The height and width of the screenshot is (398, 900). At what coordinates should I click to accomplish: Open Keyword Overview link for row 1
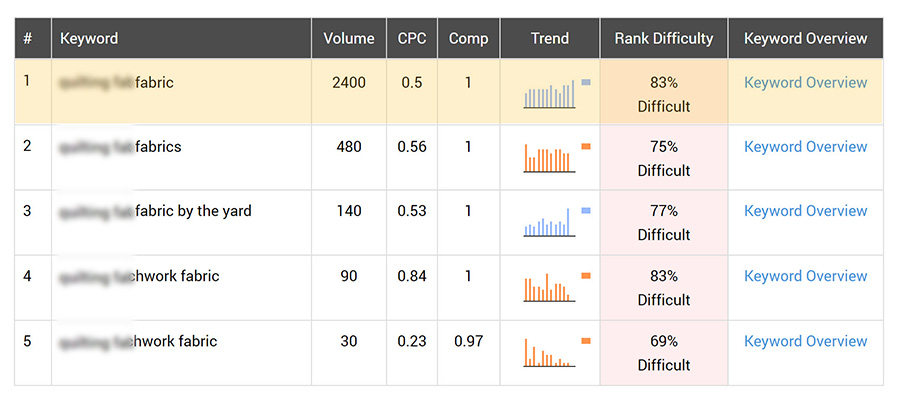[x=805, y=83]
